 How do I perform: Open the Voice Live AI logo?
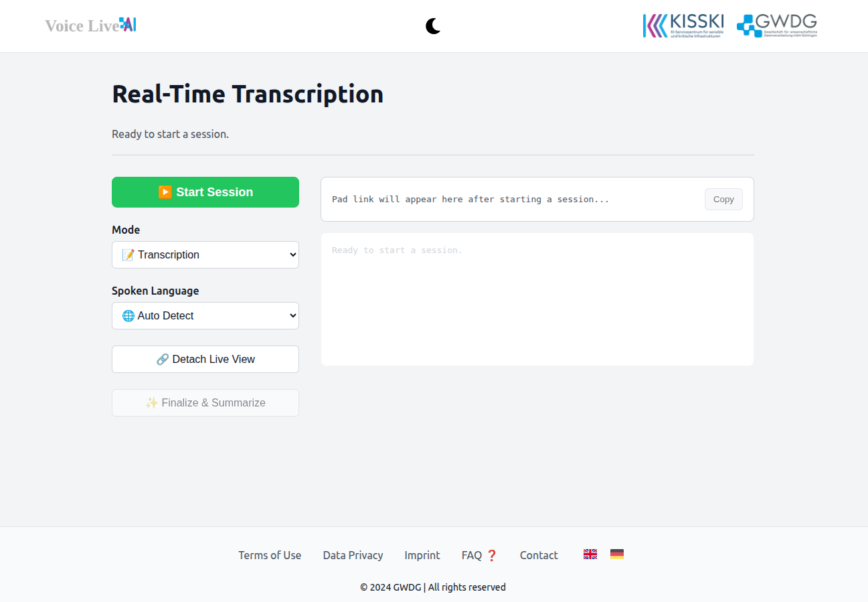(90, 25)
